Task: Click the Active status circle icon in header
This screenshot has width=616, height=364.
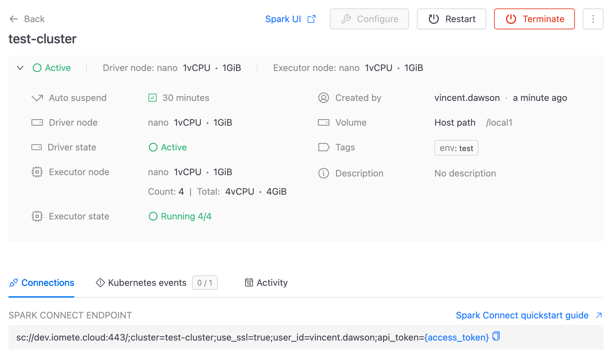Action: (x=37, y=68)
